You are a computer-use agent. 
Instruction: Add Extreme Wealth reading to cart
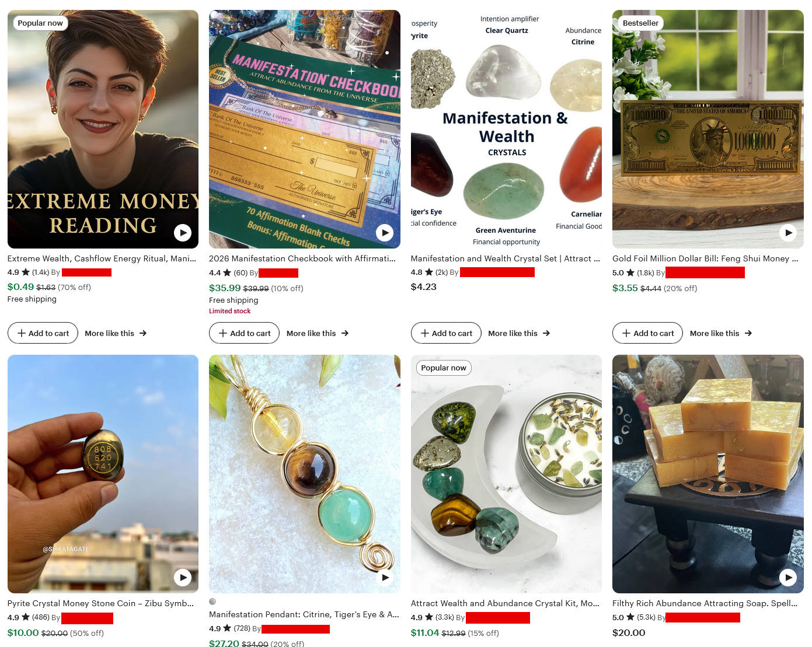[x=43, y=333]
